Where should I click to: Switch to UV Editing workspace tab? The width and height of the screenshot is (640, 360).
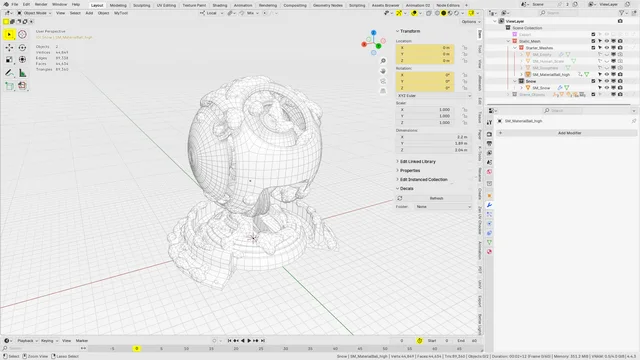(166, 5)
